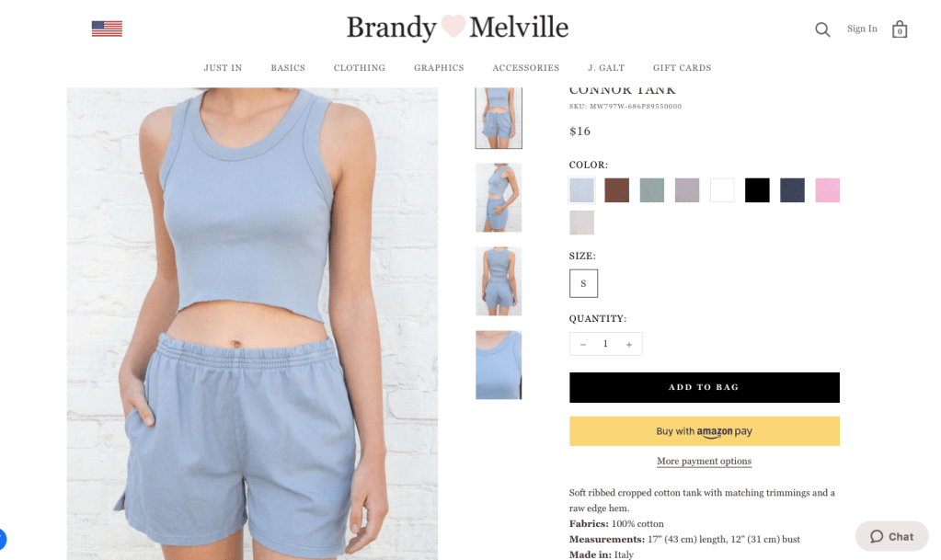Increase quantity with the plus button
941x560 pixels.
point(629,345)
